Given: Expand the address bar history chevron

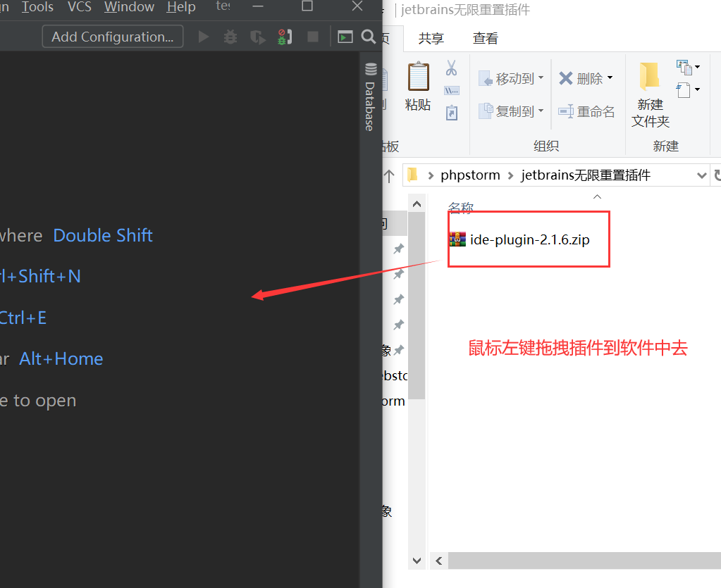Looking at the screenshot, I should tap(702, 175).
